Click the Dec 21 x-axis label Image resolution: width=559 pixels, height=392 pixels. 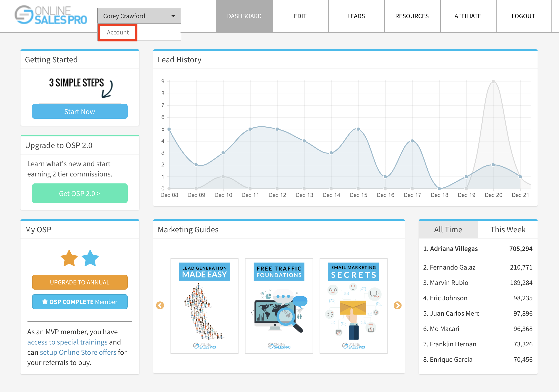(x=520, y=195)
